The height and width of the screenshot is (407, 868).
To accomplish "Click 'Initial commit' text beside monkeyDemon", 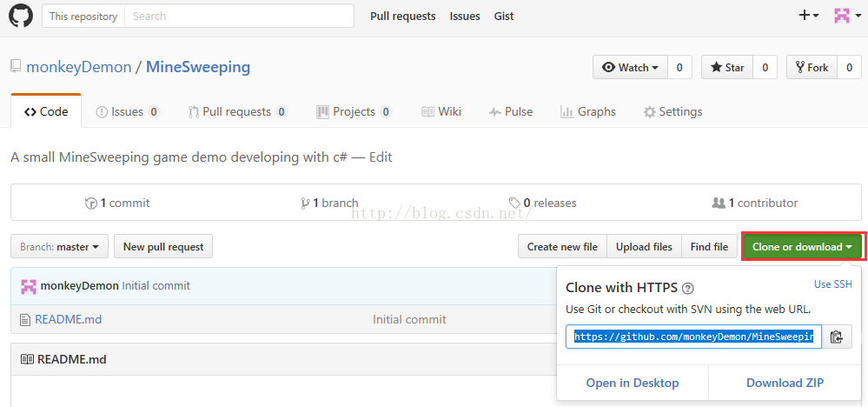I will pos(156,286).
